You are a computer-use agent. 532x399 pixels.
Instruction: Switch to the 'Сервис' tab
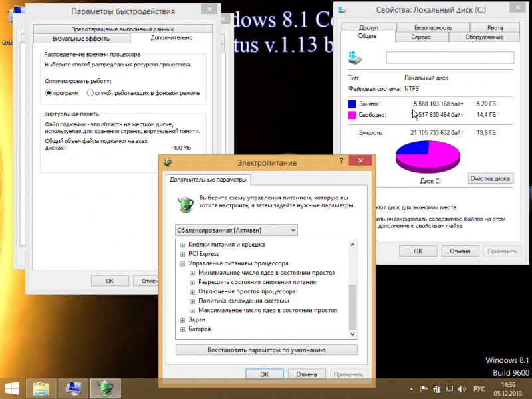click(x=422, y=37)
